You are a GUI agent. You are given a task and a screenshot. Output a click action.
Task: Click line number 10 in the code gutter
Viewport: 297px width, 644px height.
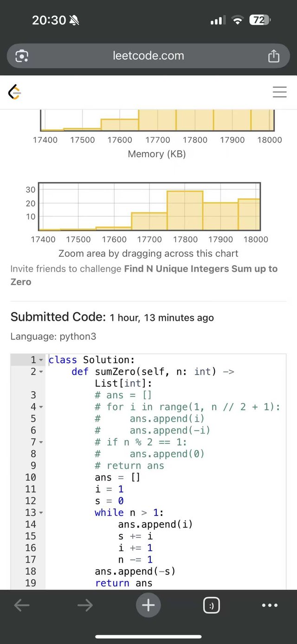click(x=30, y=477)
